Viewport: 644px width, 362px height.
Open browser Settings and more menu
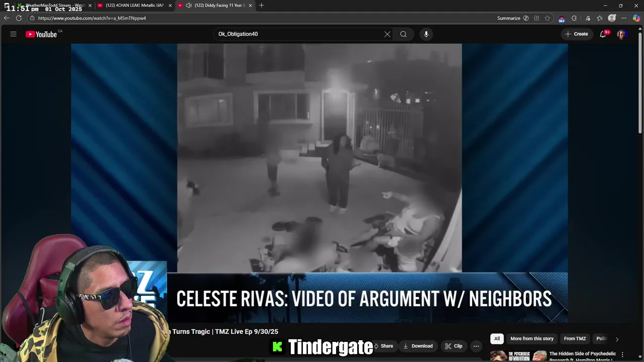[624, 18]
